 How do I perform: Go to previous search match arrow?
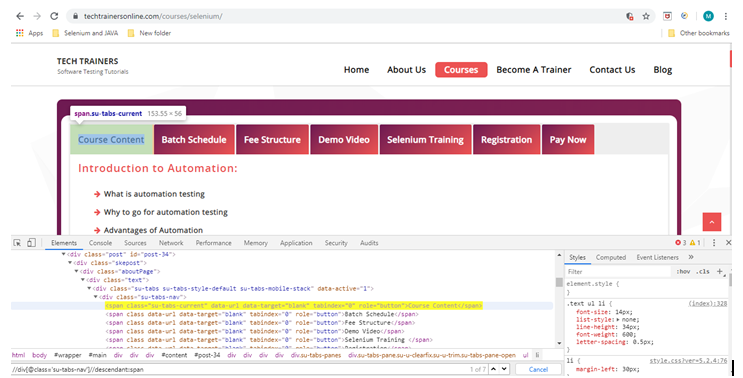[493, 369]
